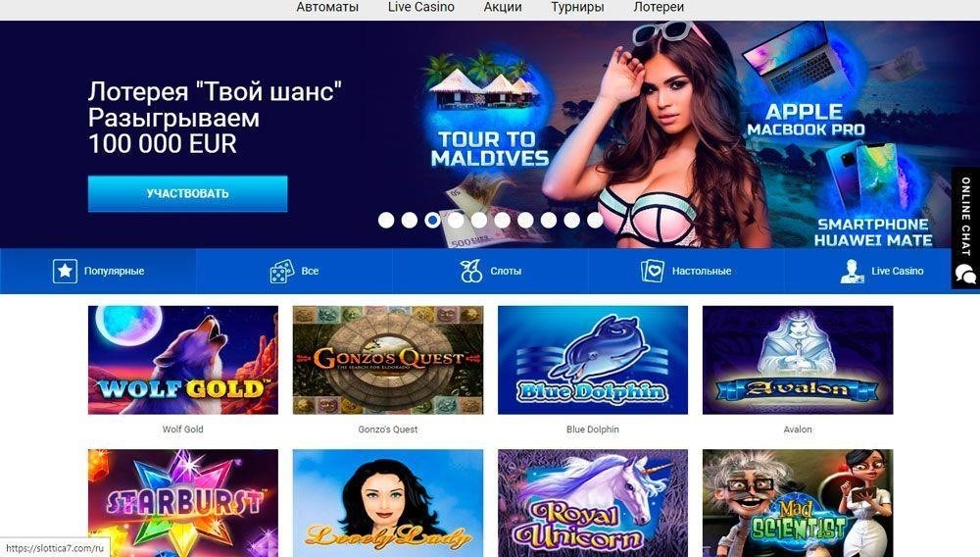The image size is (980, 557).
Task: Click the star icon beside Популярные
Action: click(x=65, y=272)
